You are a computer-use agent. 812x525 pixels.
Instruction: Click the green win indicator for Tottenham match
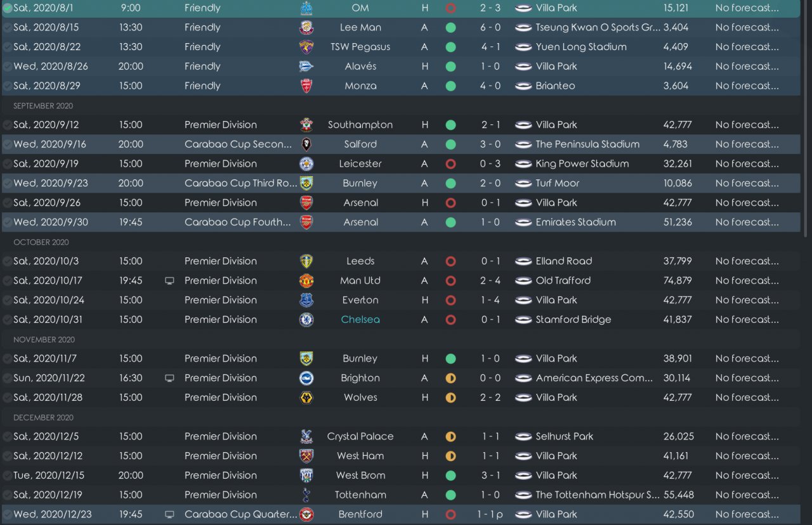[450, 495]
